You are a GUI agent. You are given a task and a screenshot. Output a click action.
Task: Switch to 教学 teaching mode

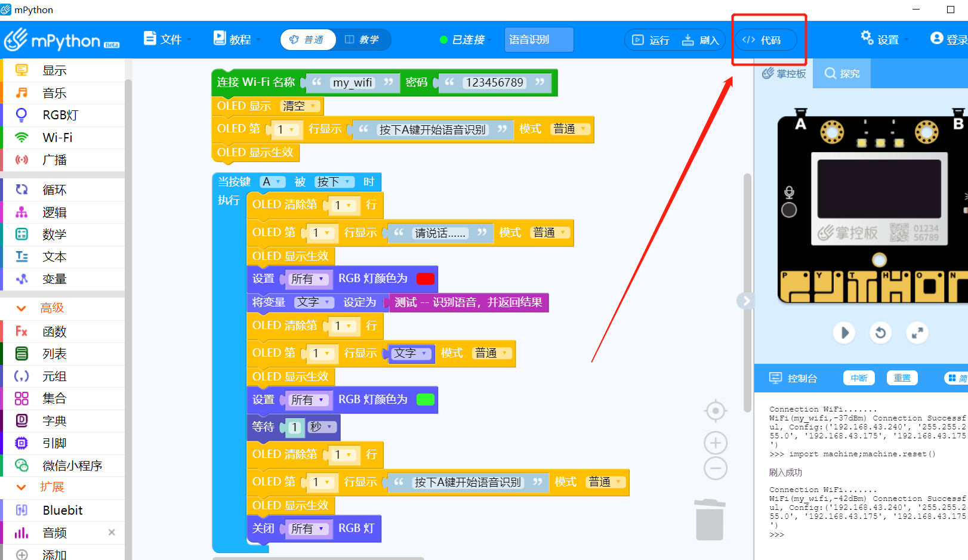click(x=362, y=40)
